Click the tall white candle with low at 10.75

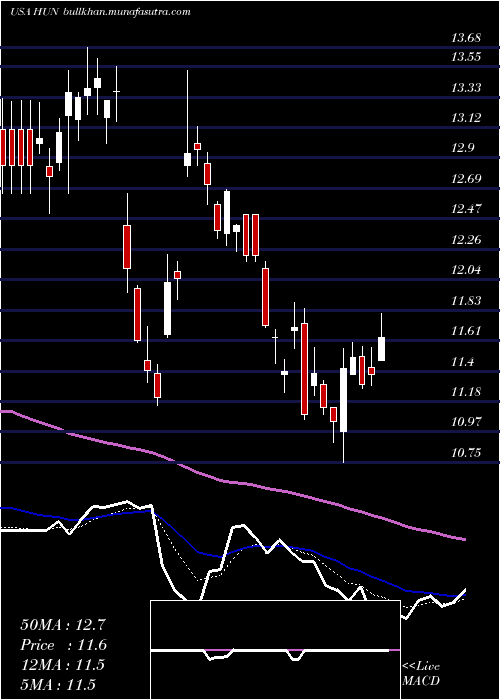tap(343, 400)
